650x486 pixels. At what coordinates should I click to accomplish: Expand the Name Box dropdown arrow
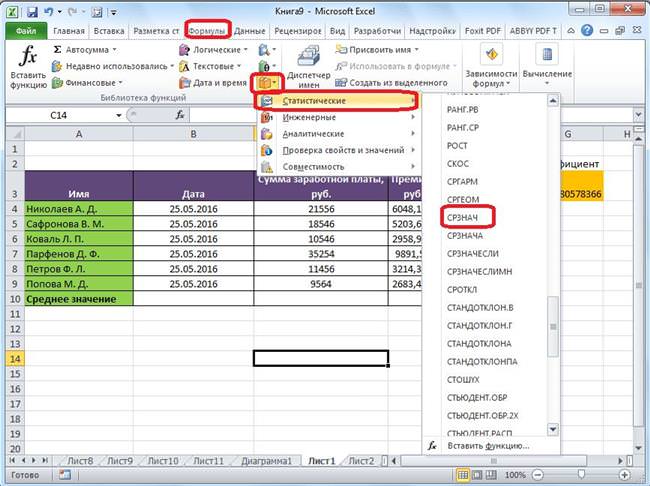click(119, 115)
